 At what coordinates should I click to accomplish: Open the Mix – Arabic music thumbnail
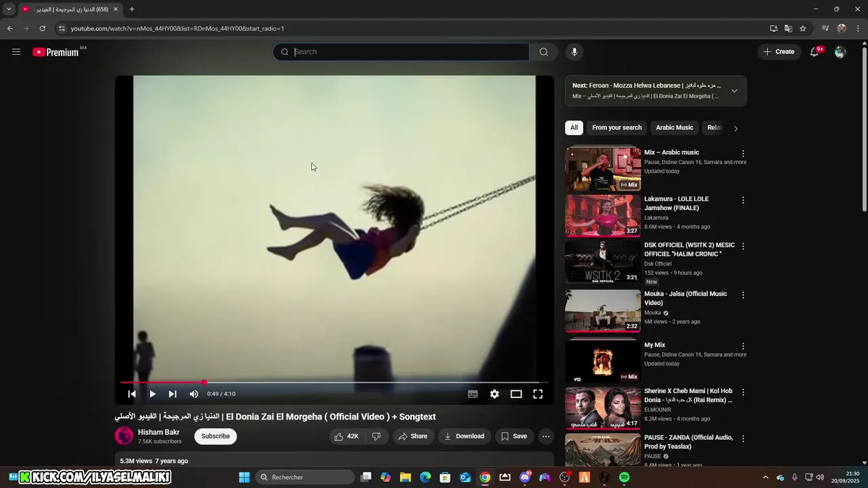coord(603,168)
